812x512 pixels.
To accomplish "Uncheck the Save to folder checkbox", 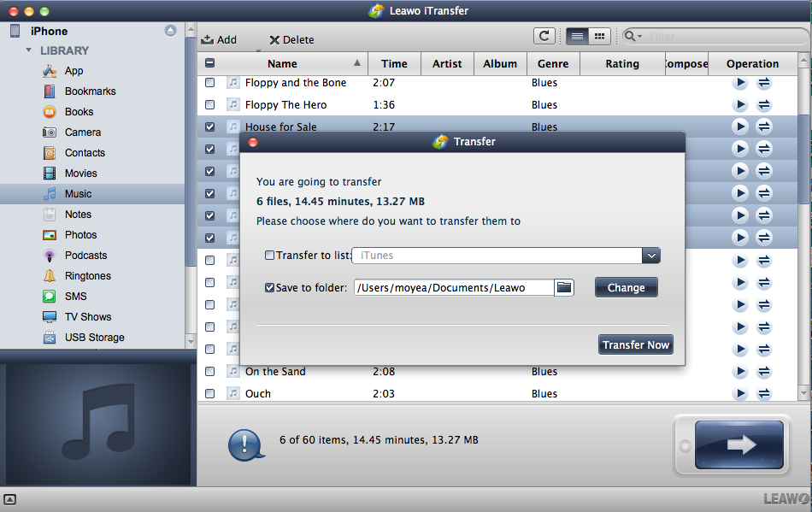I will [x=270, y=288].
